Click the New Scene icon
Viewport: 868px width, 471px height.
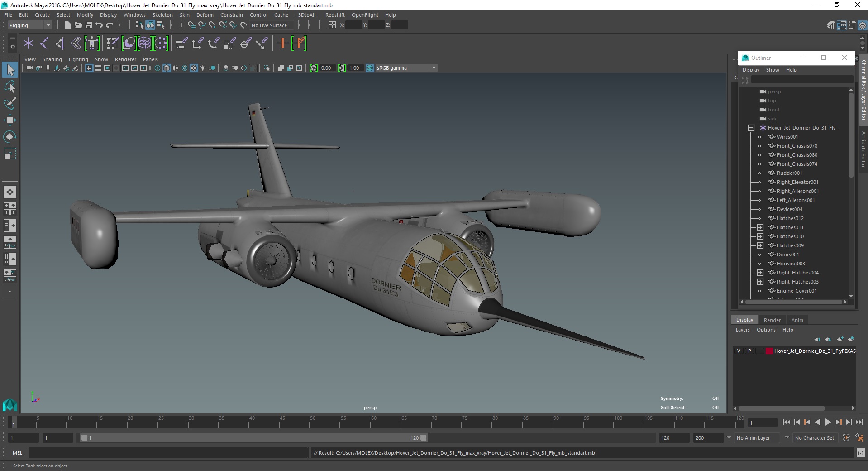click(x=67, y=25)
